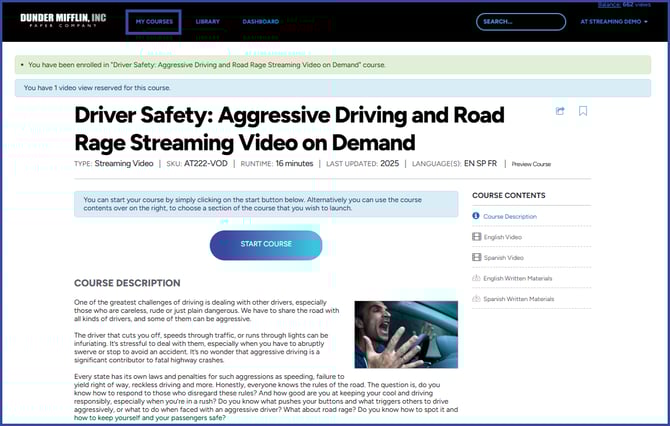Screen dimensions: 670x426
Task: Click the document icon beside Spanish Written Materials
Action: tap(476, 299)
